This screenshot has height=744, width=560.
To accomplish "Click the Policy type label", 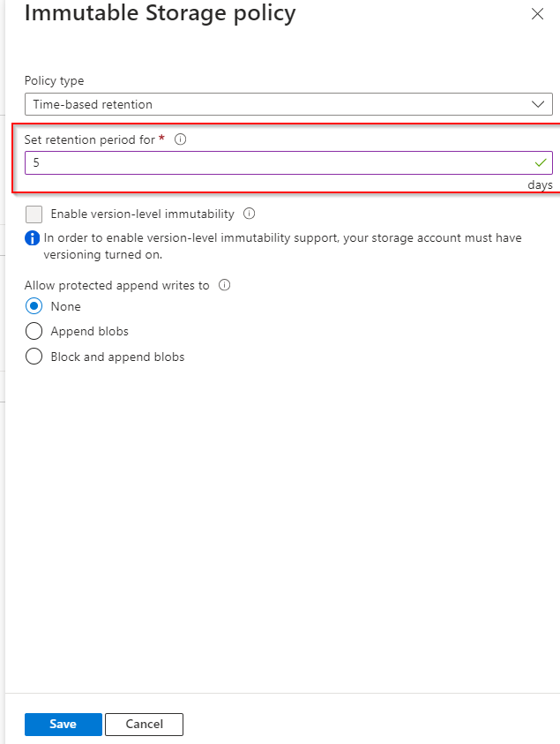I will coord(54,80).
